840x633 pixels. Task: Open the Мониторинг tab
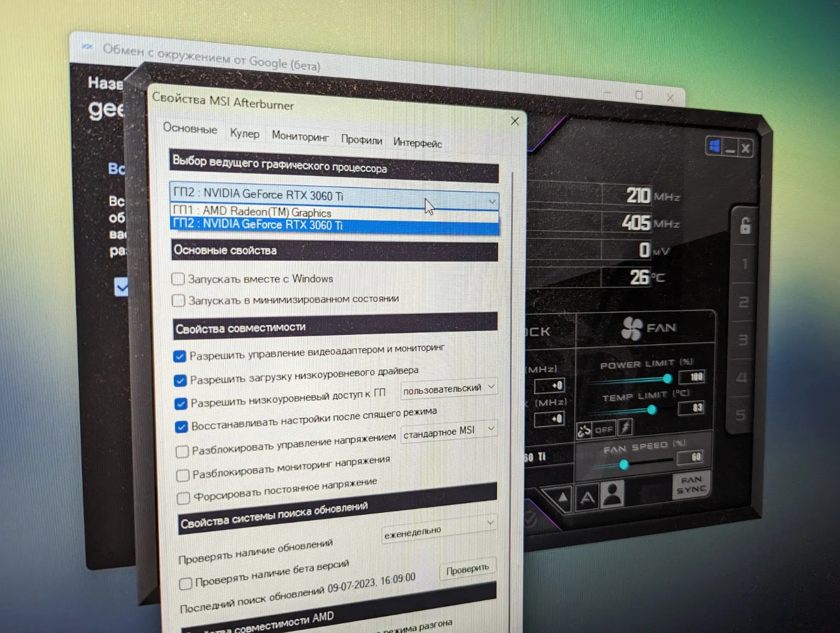pos(300,136)
